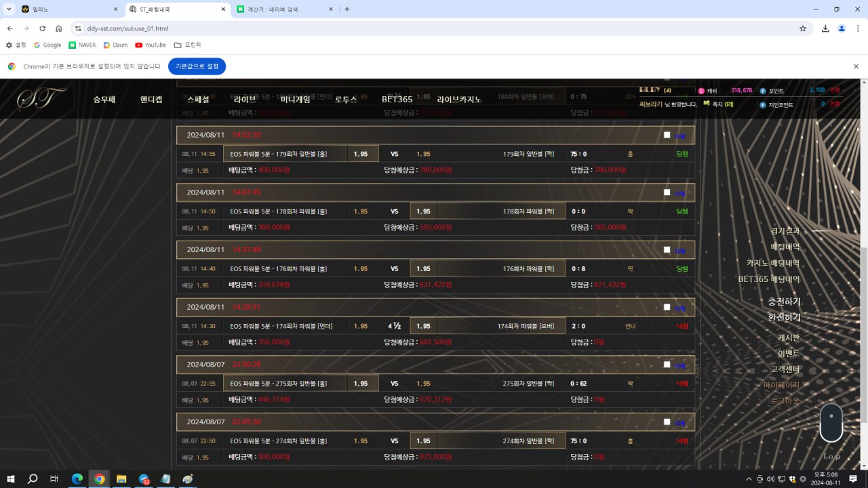Go to the browser home page icon
Image resolution: width=868 pixels, height=488 pixels.
point(59,28)
